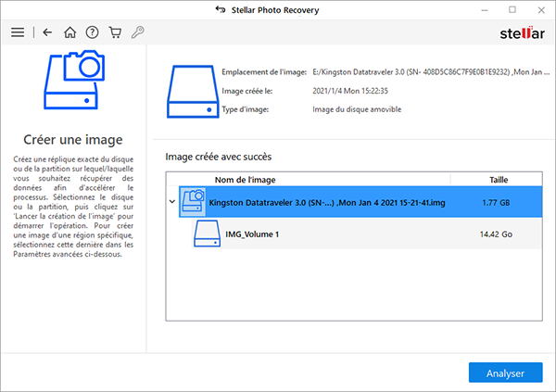Click the Créer une image camera icon
The height and width of the screenshot is (392, 556).
[74, 80]
